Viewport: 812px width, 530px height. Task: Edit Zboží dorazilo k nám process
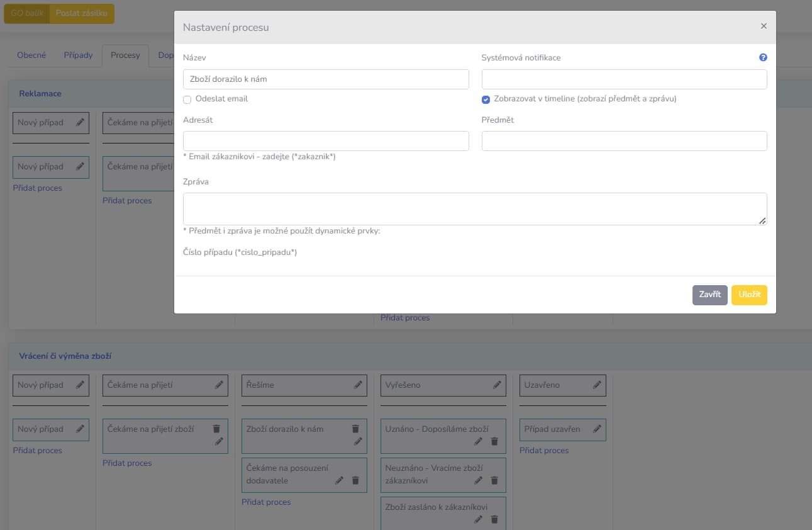358,442
